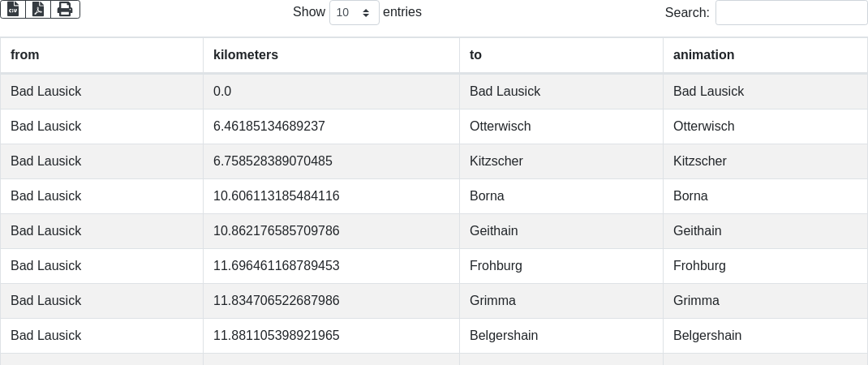
Task: Sort by the 'animation' column header
Action: [703, 55]
